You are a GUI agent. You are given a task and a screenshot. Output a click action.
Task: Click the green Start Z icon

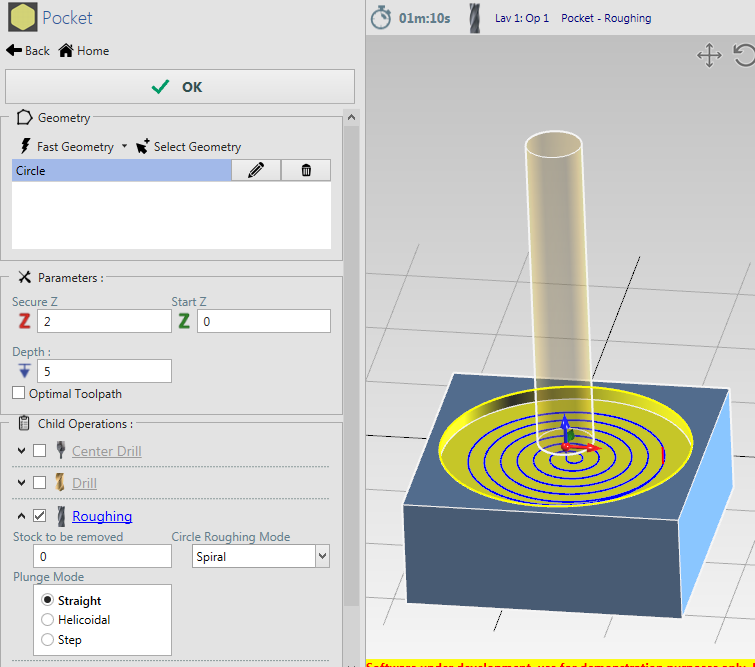[x=184, y=321]
